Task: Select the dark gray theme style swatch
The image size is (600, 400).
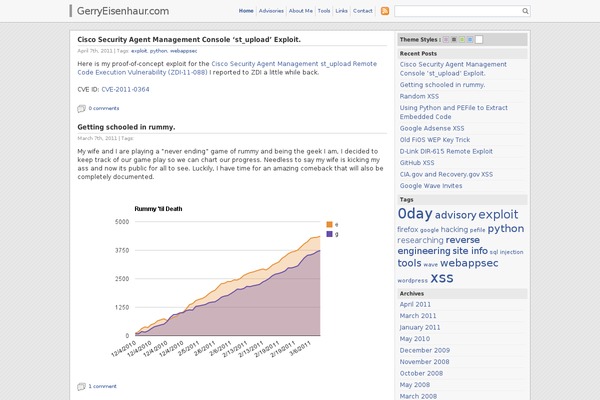Action: (x=454, y=39)
